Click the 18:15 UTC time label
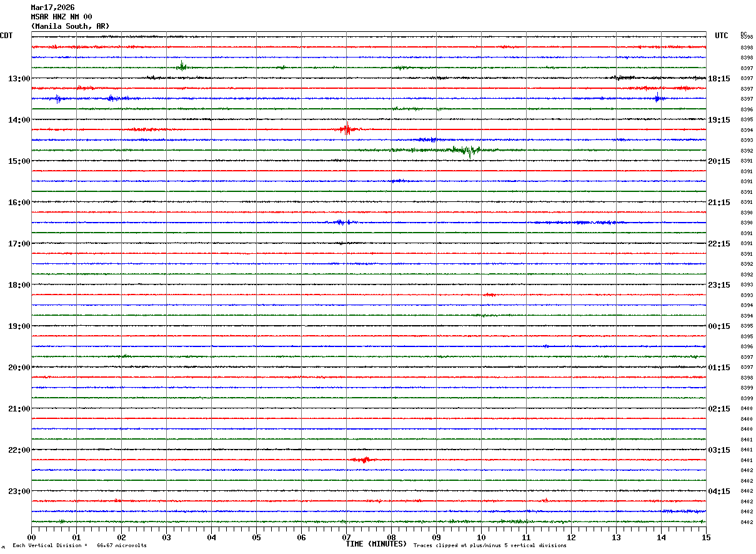756x554 pixels. (x=719, y=79)
